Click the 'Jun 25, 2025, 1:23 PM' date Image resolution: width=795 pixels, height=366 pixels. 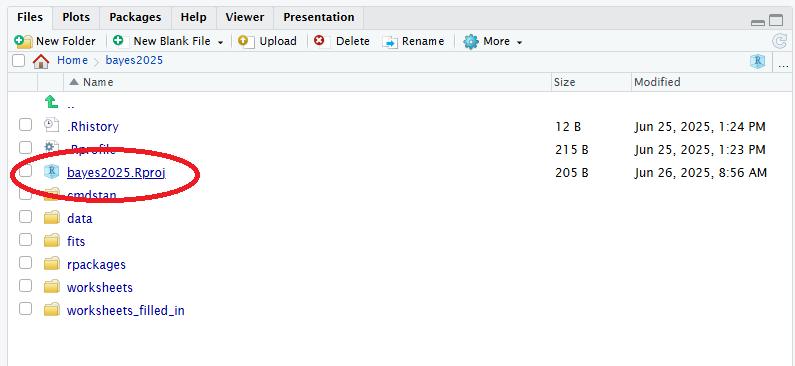pos(700,150)
